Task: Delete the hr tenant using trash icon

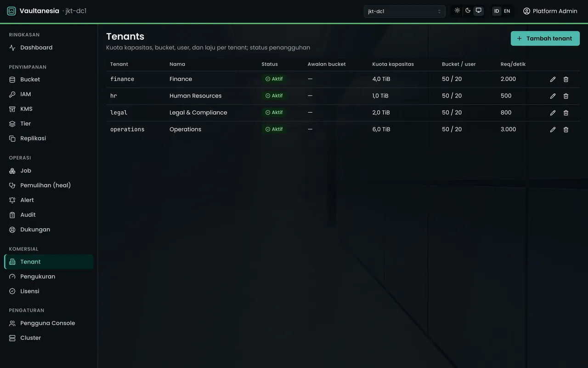Action: [x=566, y=96]
